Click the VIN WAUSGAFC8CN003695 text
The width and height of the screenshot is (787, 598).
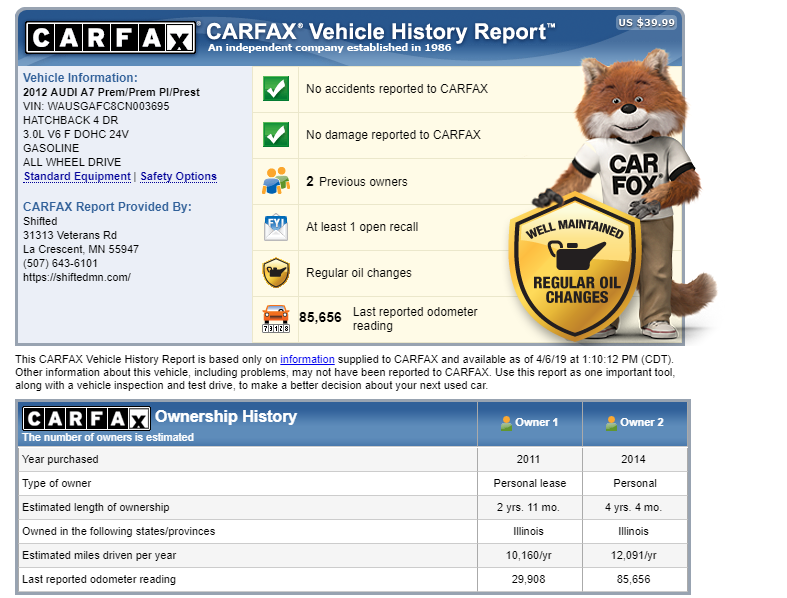click(96, 106)
